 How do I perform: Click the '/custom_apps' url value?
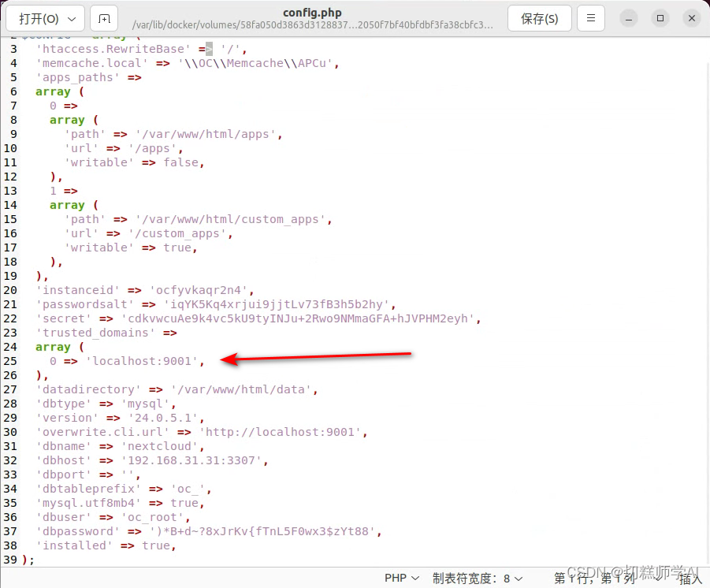click(177, 234)
